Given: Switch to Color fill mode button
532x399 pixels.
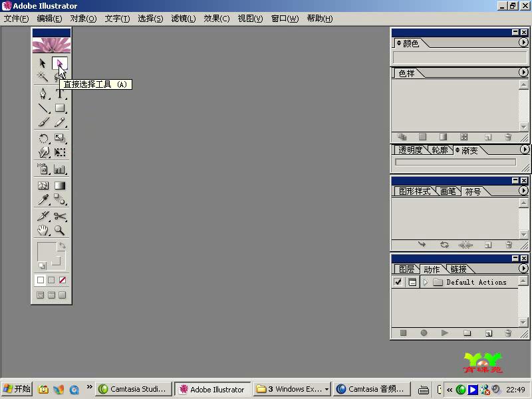Looking at the screenshot, I should (x=41, y=280).
